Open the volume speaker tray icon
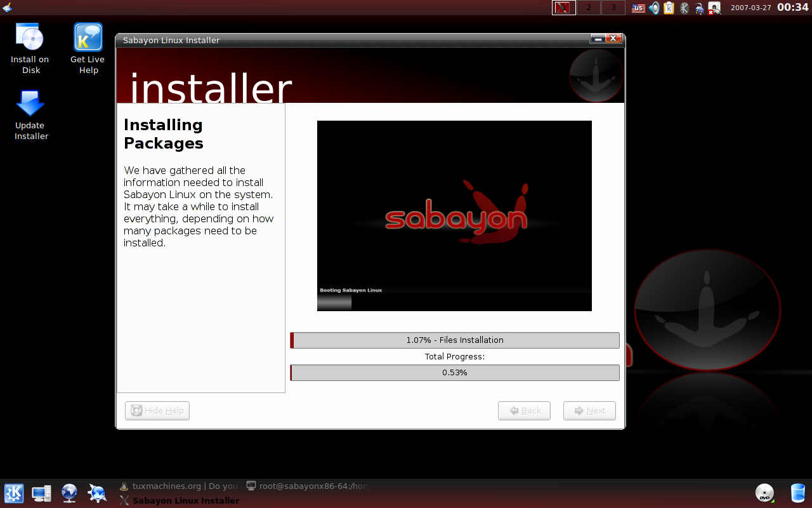Image resolution: width=812 pixels, height=508 pixels. [x=654, y=8]
